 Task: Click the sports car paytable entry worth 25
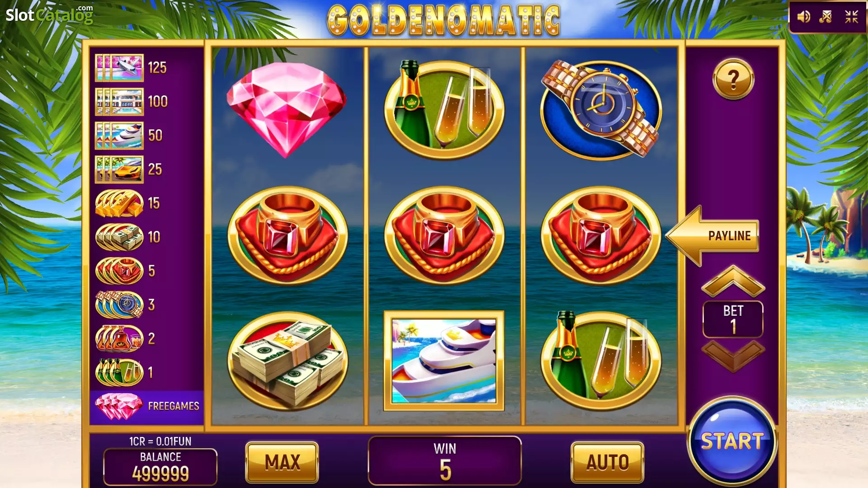tap(129, 169)
